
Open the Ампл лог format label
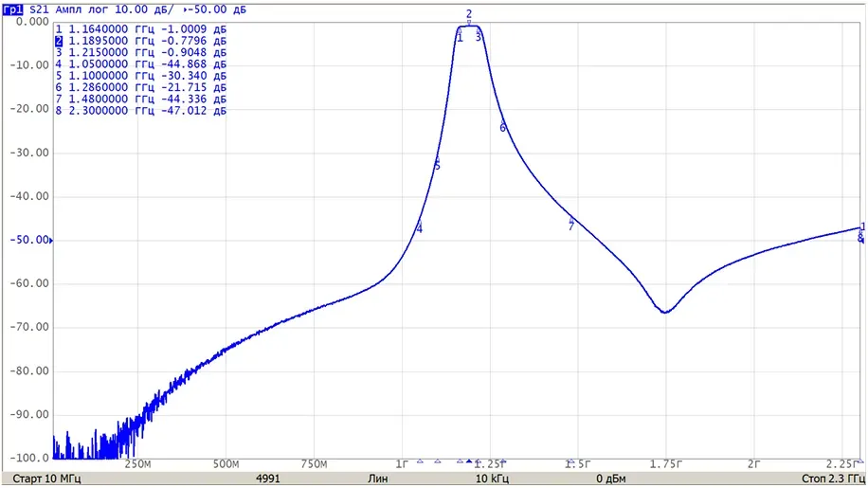tap(81, 9)
